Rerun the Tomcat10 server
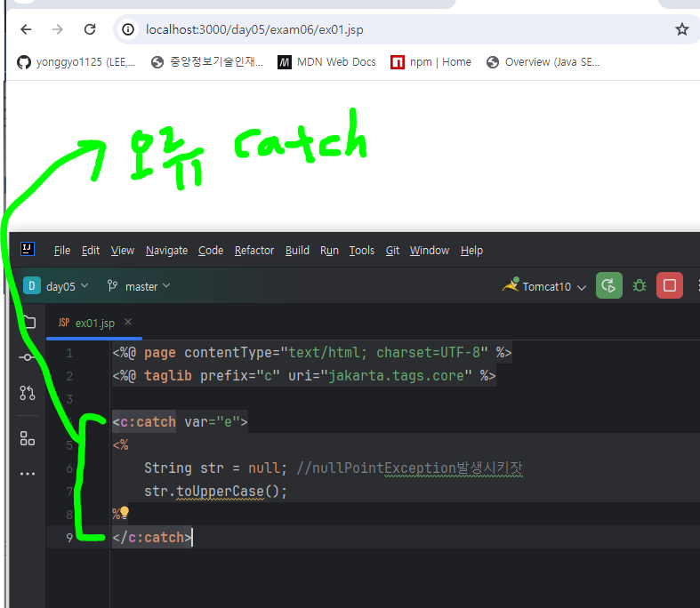 [609, 285]
